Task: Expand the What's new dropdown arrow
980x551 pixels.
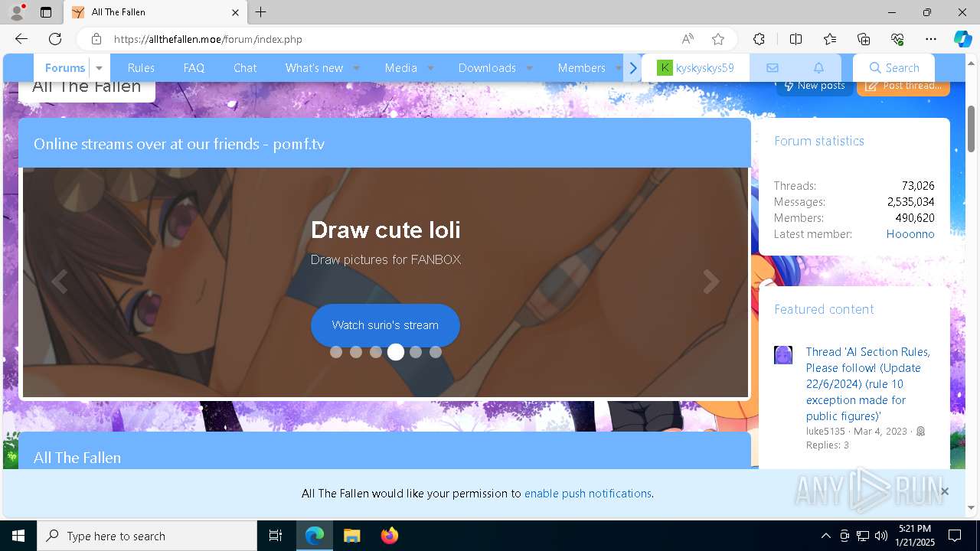Action: (356, 68)
